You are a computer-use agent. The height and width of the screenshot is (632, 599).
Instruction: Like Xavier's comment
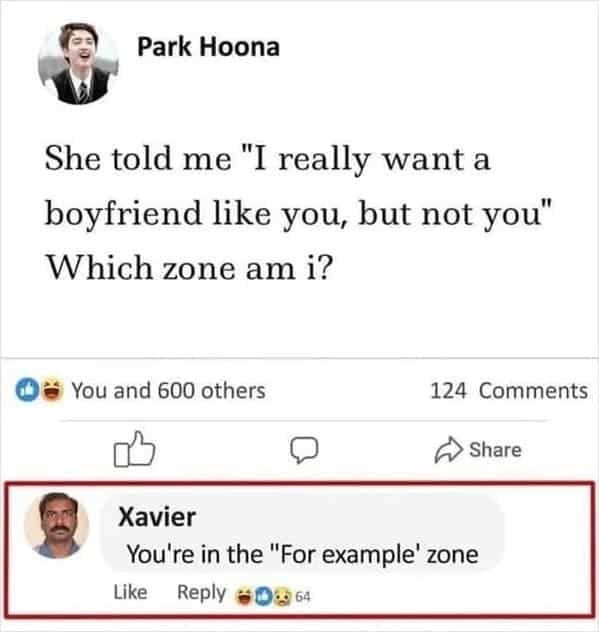pos(130,592)
